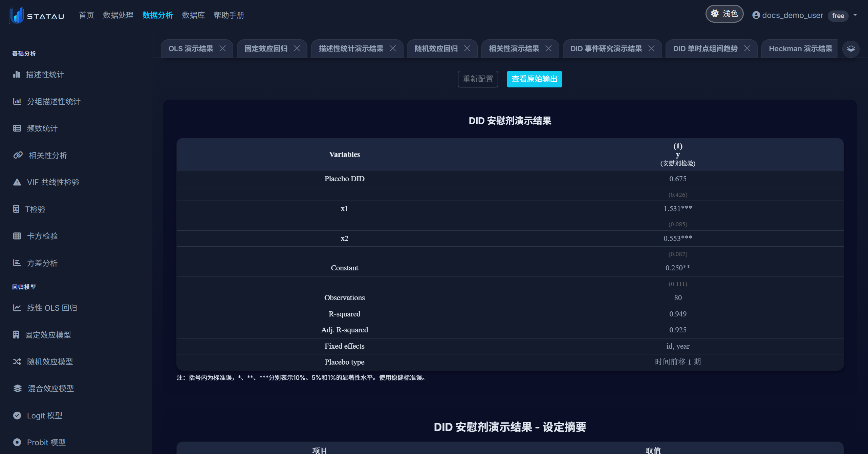
Task: Open the tab list layers icon
Action: 851,49
